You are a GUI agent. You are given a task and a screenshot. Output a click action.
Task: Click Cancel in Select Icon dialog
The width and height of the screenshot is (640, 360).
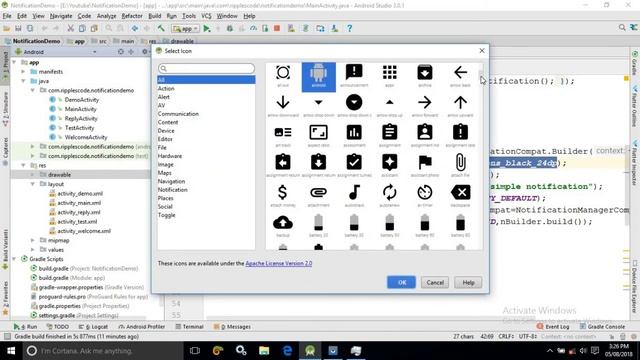[435, 282]
